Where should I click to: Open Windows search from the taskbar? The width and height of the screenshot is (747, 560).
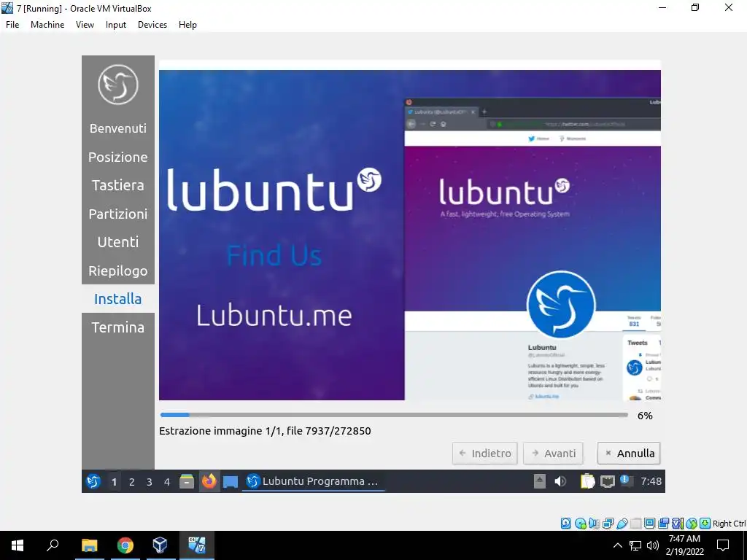coord(53,545)
